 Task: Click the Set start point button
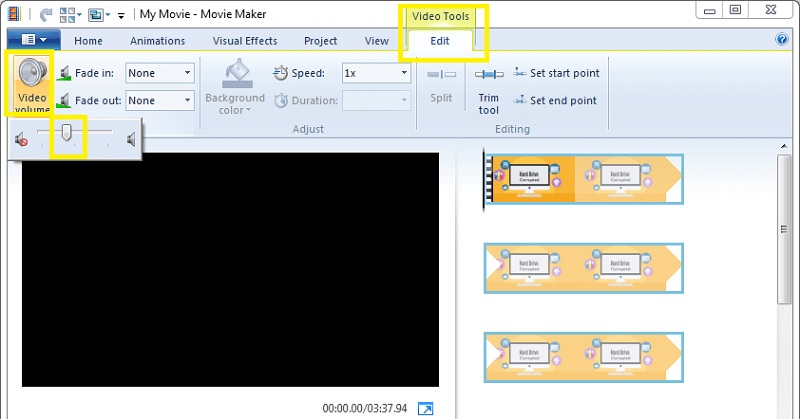click(555, 73)
